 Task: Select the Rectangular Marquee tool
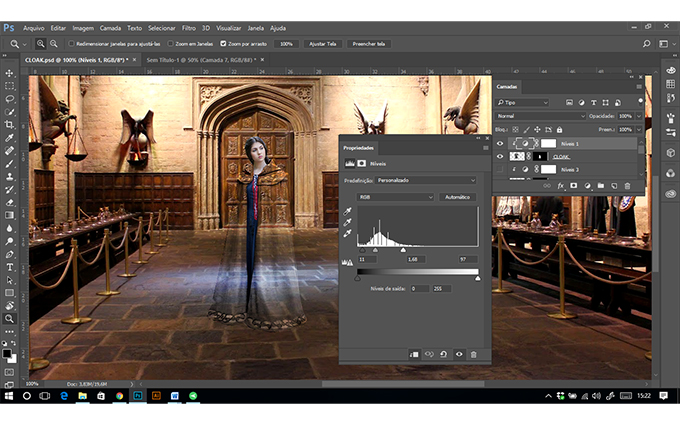tap(9, 86)
